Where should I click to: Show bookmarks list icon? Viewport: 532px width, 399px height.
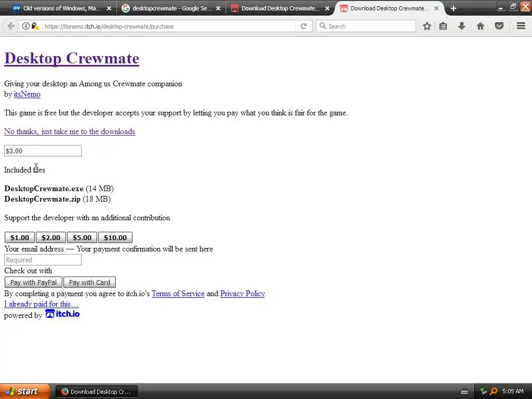point(443,26)
